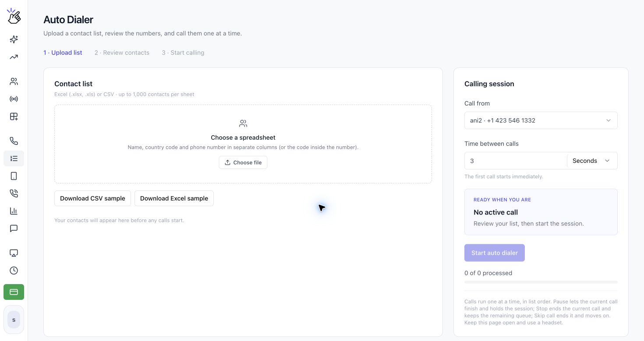Focus the Time between calls input
This screenshot has width=644, height=341.
516,161
